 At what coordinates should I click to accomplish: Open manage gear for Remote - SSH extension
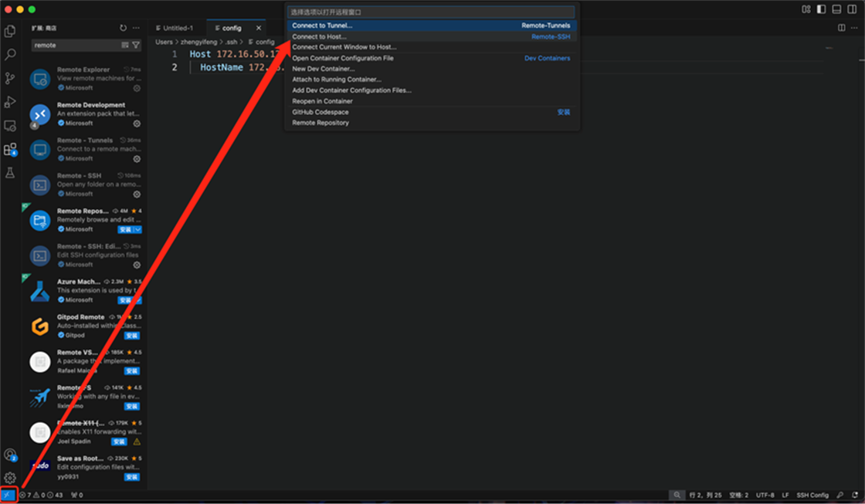tap(137, 194)
